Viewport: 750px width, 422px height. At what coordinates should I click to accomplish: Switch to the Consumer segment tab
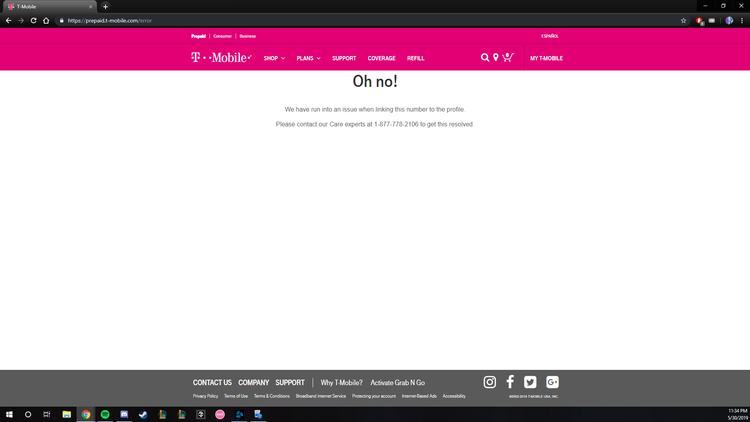click(222, 36)
